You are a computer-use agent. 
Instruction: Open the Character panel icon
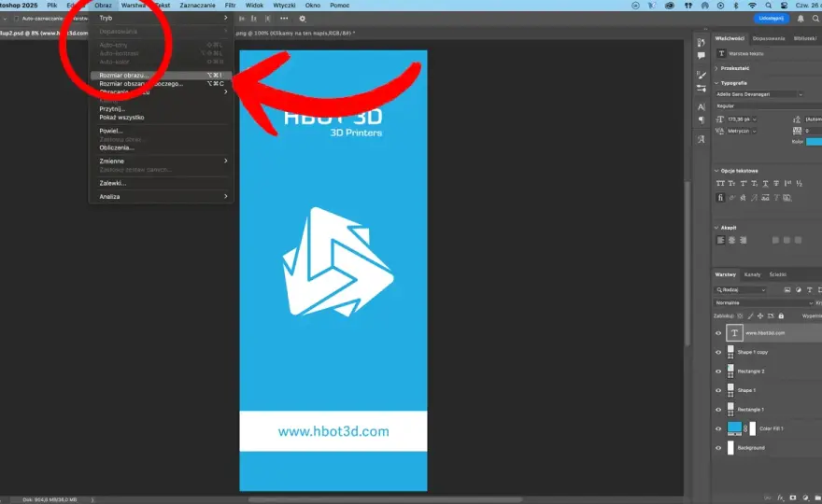[702, 107]
